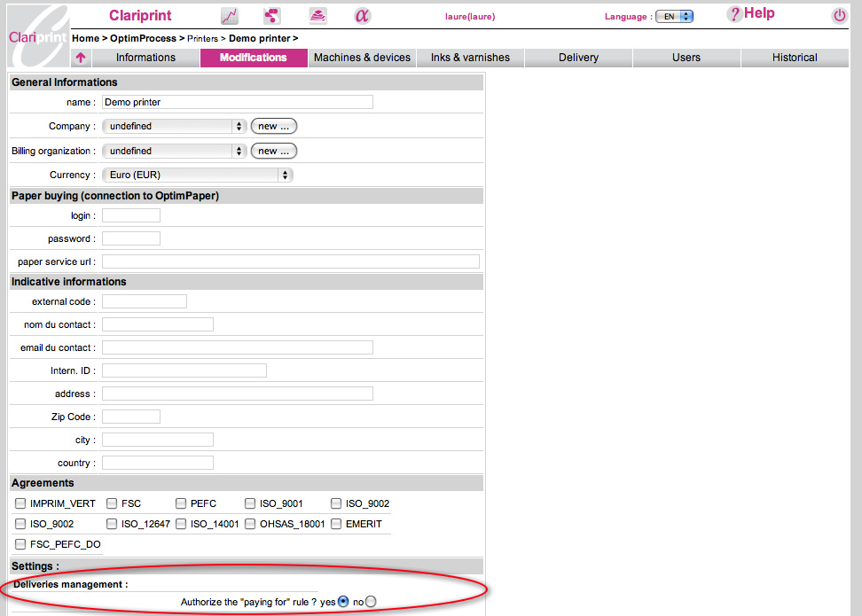Switch to the Machines & devices tab
862x616 pixels.
362,58
